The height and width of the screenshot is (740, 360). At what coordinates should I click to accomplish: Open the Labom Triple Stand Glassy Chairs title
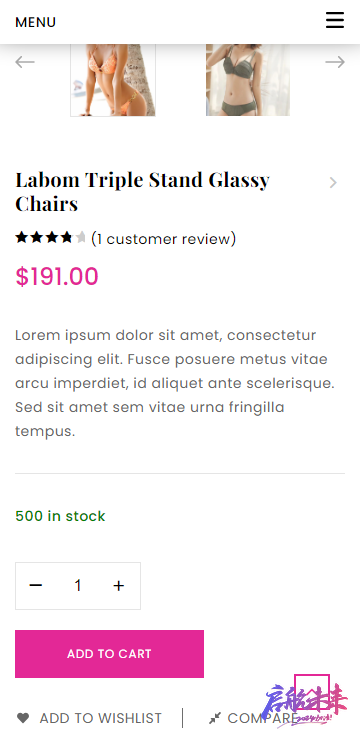pyautogui.click(x=142, y=192)
